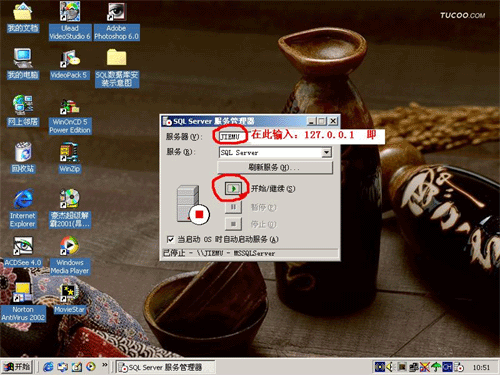500x375 pixels.
Task: Click the 停止 stop icon button
Action: coord(233,224)
